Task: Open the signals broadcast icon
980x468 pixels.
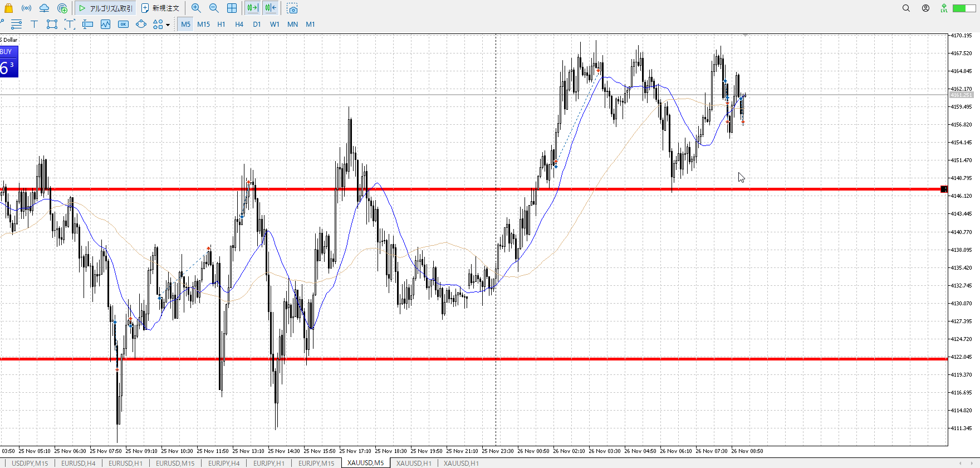Action: tap(26, 8)
